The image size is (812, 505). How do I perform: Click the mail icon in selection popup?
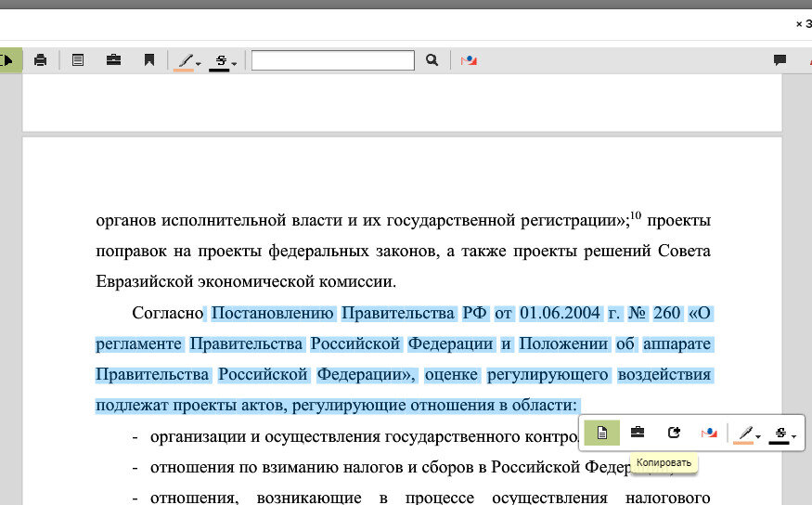[709, 433]
